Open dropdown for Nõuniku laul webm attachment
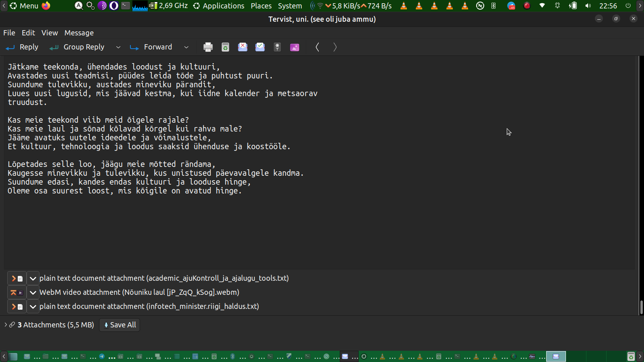Viewport: 644px width, 362px height. click(x=33, y=292)
